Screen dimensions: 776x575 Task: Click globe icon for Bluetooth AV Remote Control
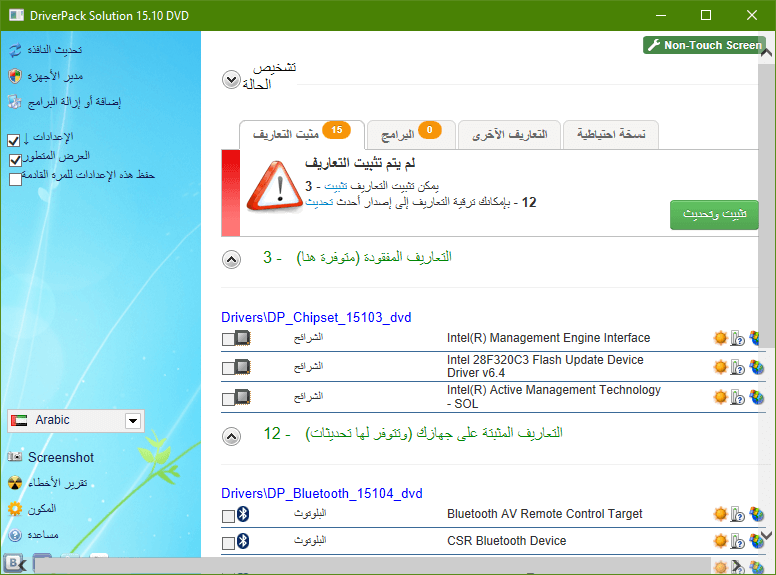pyautogui.click(x=756, y=514)
